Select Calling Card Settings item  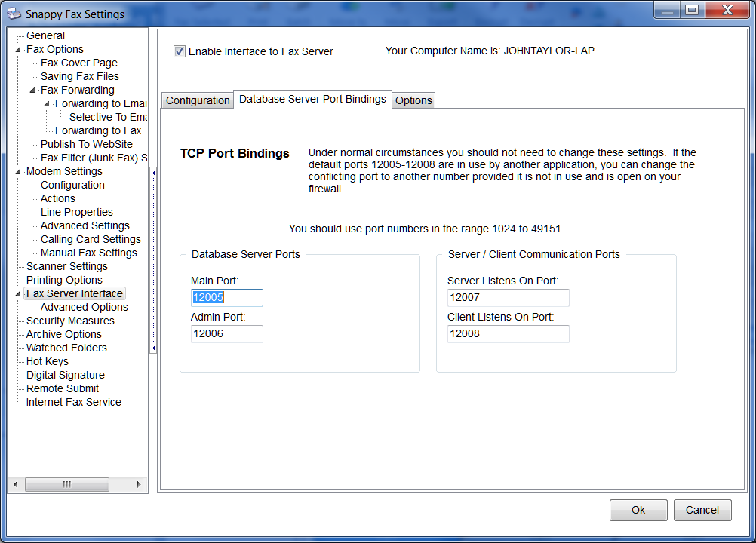point(91,239)
